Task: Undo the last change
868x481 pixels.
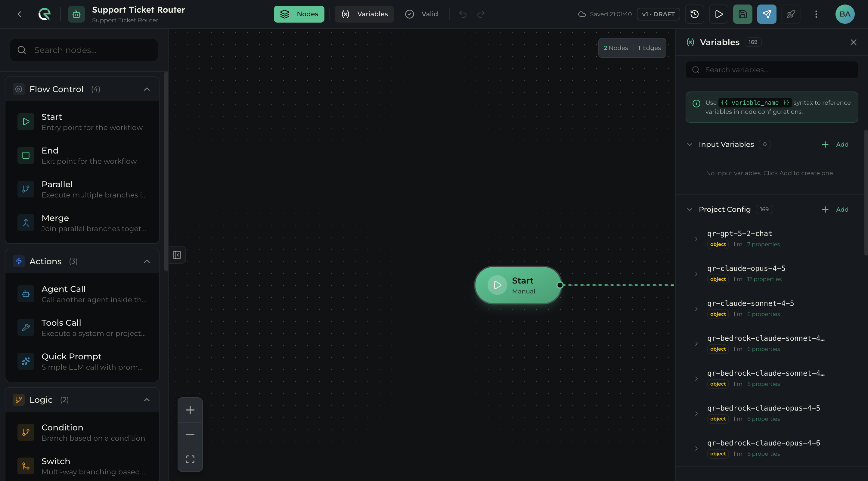Action: click(463, 14)
